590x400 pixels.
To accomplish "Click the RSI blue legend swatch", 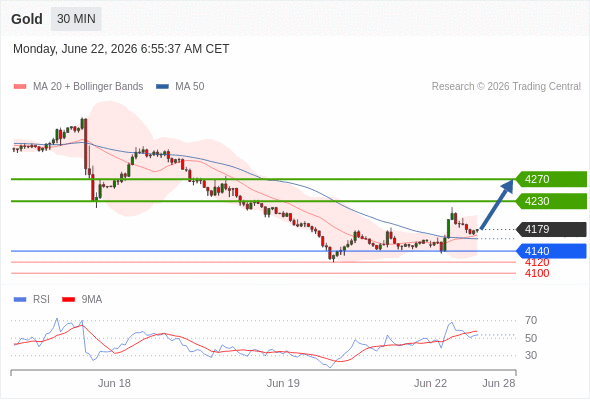I will 20,300.
